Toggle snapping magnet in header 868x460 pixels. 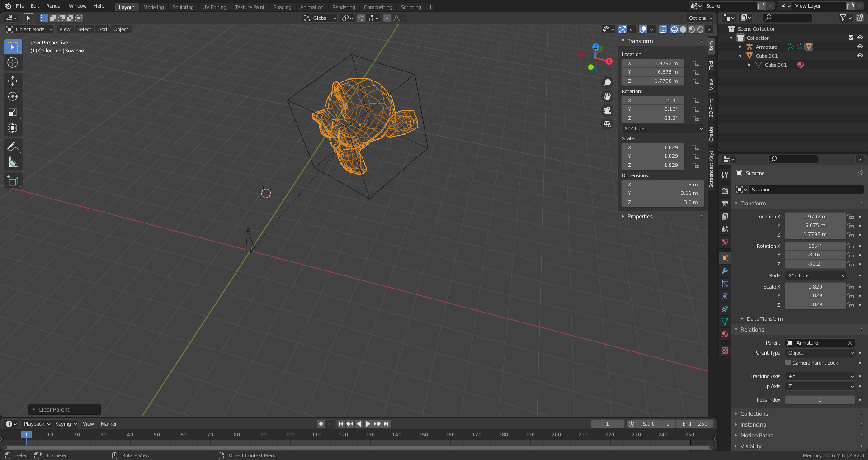pos(361,18)
